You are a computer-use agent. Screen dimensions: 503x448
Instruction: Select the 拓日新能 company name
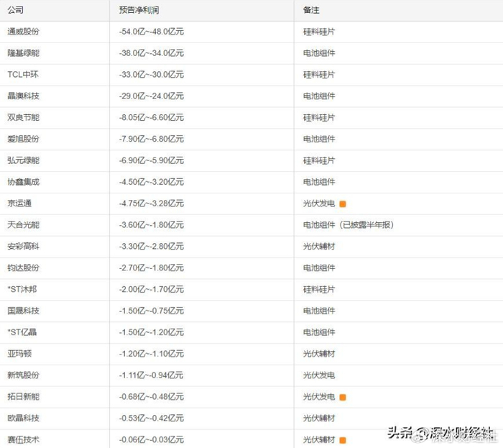24,397
